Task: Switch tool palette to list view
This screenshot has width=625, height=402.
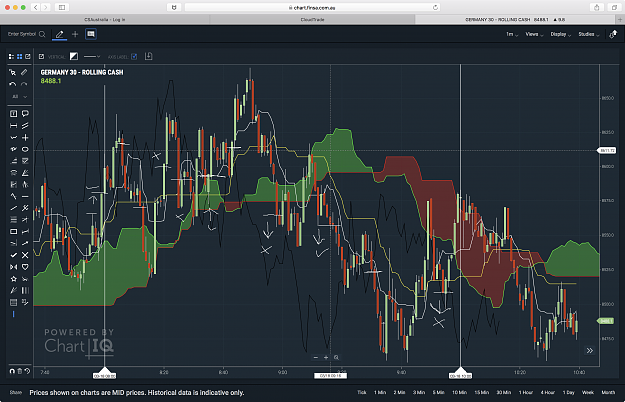Action: pyautogui.click(x=11, y=57)
